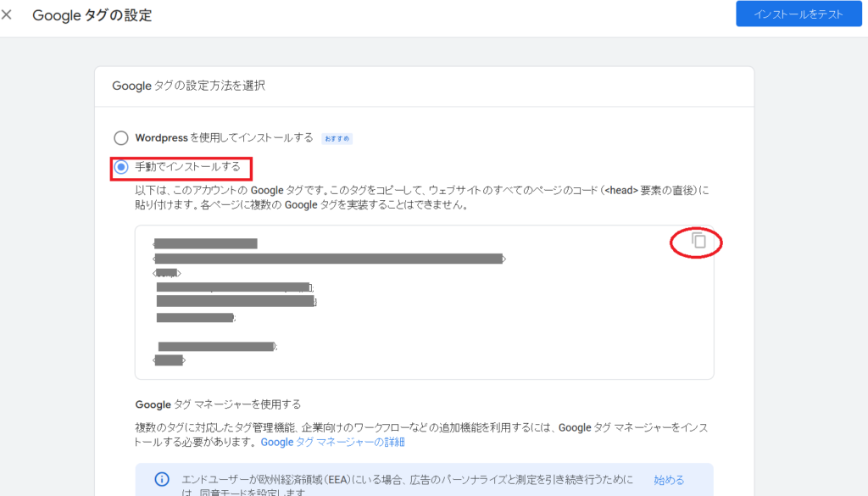Open the Google タグ マネージャーの詳細 link
Image resolution: width=868 pixels, height=496 pixels.
332,442
